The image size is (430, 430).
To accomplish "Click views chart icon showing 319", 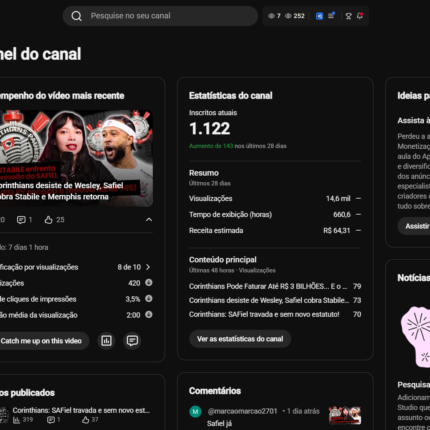I will coord(16,420).
